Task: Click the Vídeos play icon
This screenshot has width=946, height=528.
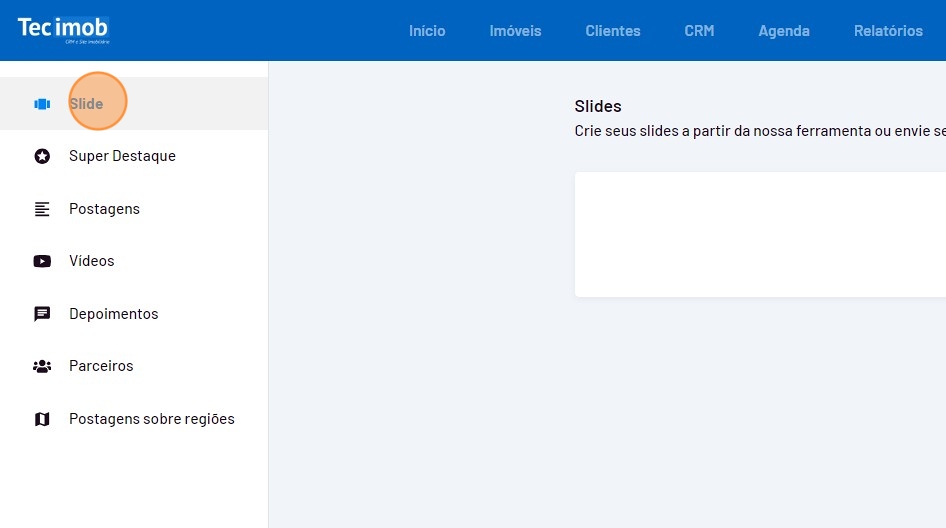Action: click(x=42, y=261)
